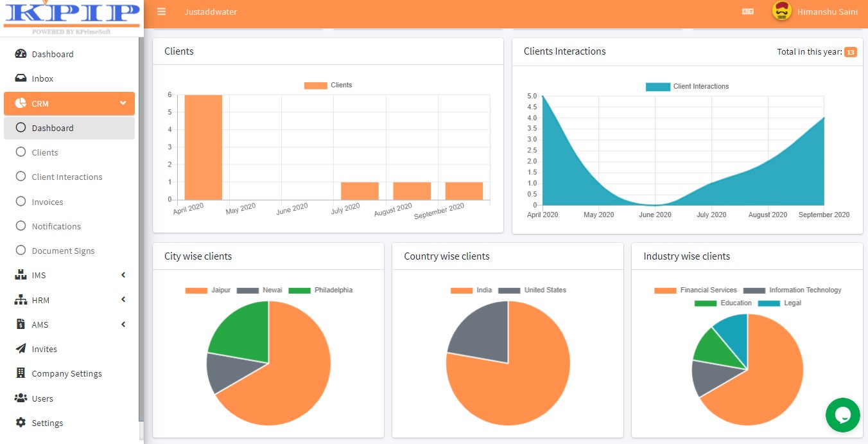Click the hamburger menu icon in header
This screenshot has width=868, height=444.
coord(161,12)
